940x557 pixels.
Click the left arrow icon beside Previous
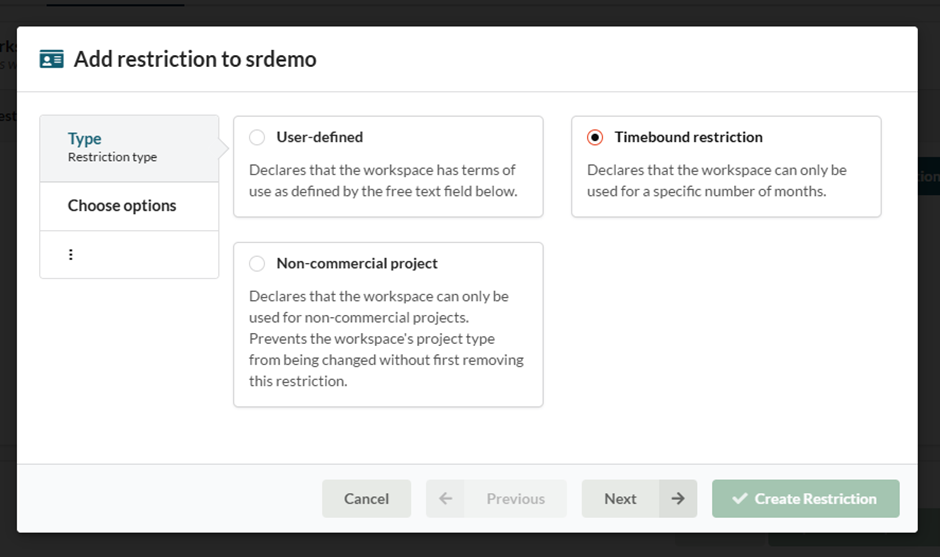[445, 499]
